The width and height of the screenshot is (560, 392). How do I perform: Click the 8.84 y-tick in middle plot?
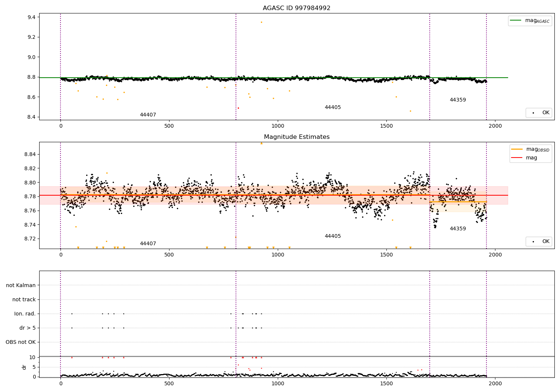point(30,154)
